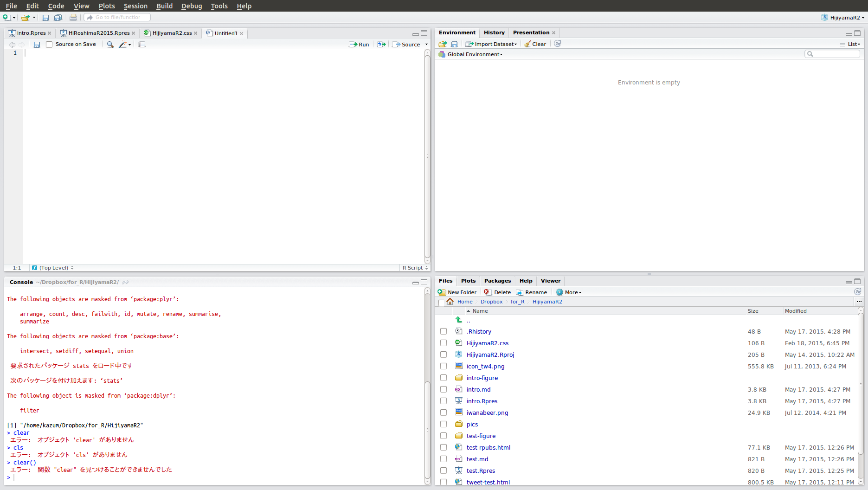Switch to the Packages tab
Image resolution: width=868 pixels, height=490 pixels.
tap(497, 281)
